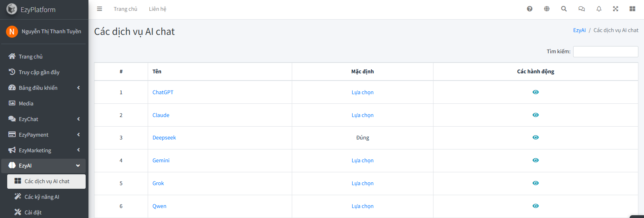Expand the EzyChat submenu chevron
644x218 pixels.
pos(78,119)
